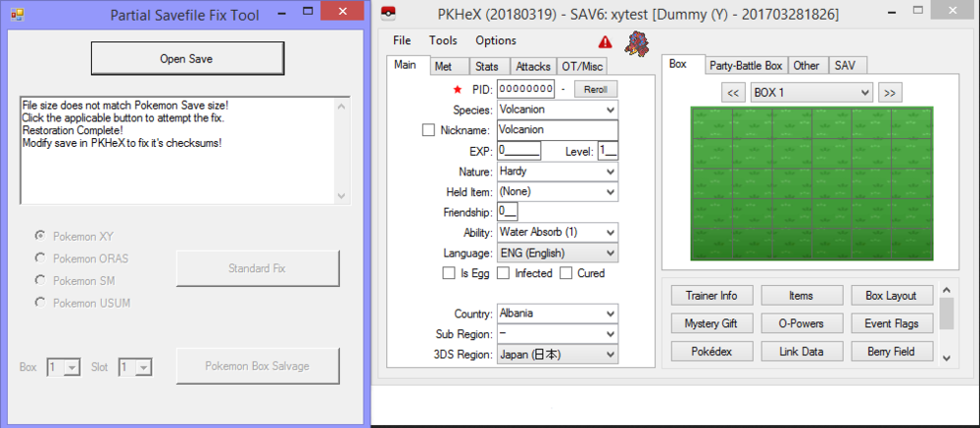Open the Tools menu
This screenshot has height=428, width=980.
click(443, 41)
